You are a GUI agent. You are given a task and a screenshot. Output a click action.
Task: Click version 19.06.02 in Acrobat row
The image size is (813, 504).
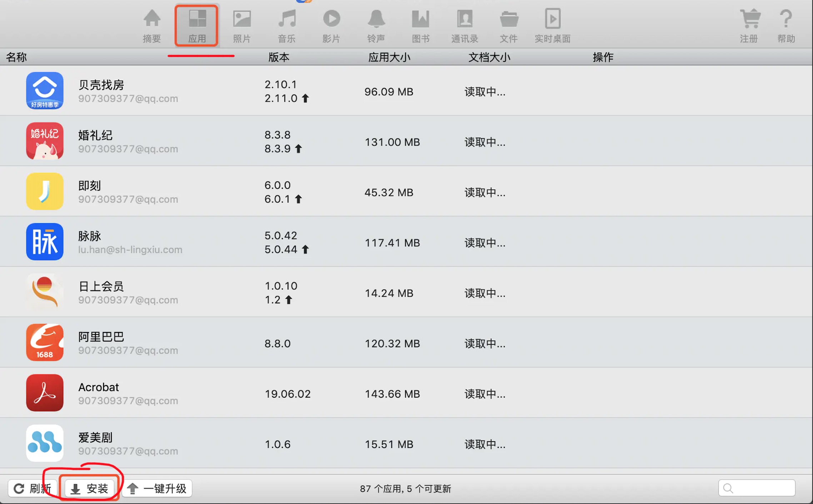tap(288, 394)
